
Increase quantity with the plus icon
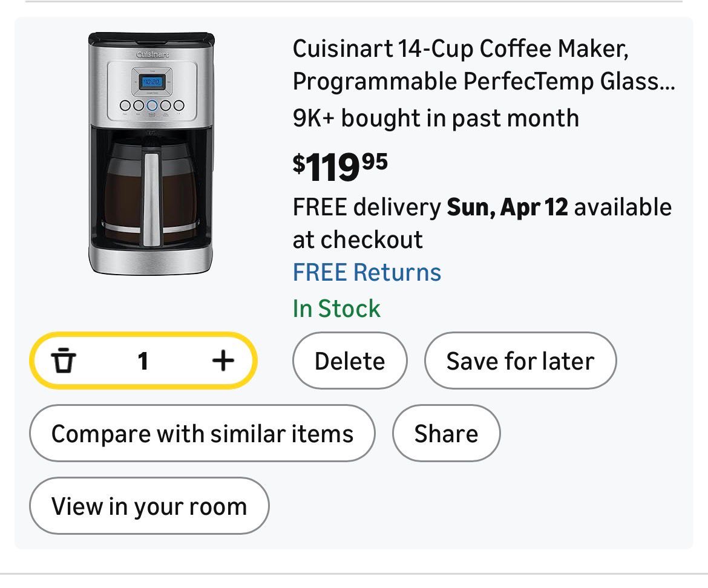223,361
